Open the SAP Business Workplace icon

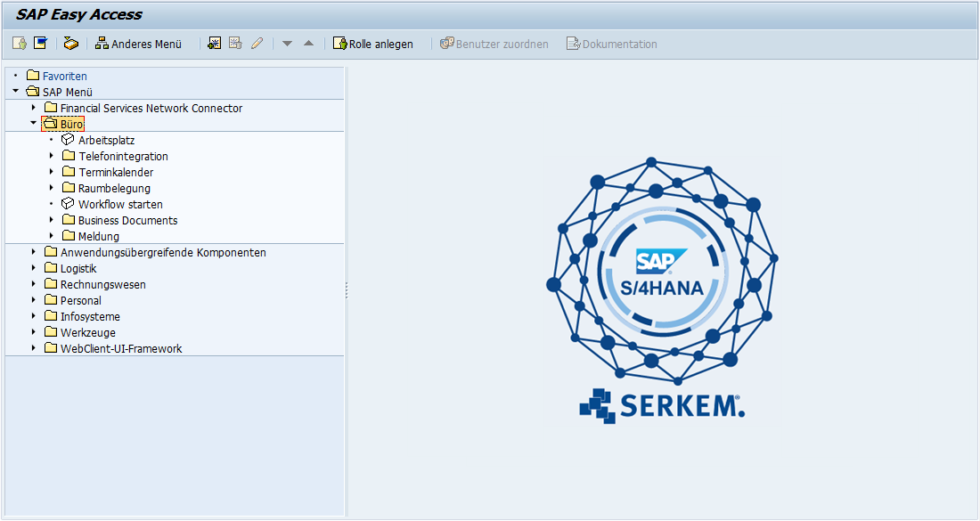click(x=70, y=44)
